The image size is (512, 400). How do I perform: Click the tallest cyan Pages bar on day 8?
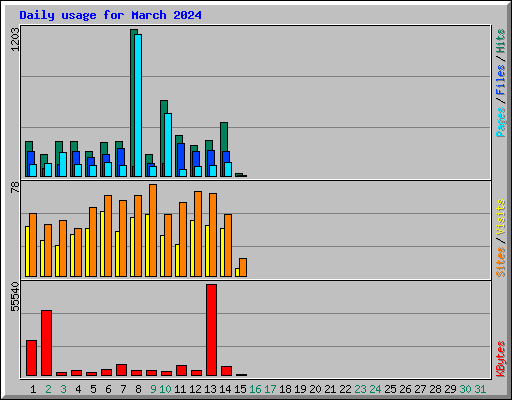click(138, 105)
